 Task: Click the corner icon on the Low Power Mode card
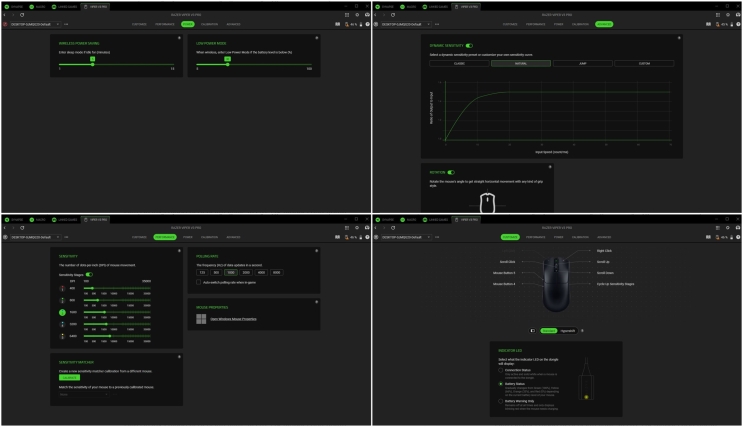pos(317,37)
